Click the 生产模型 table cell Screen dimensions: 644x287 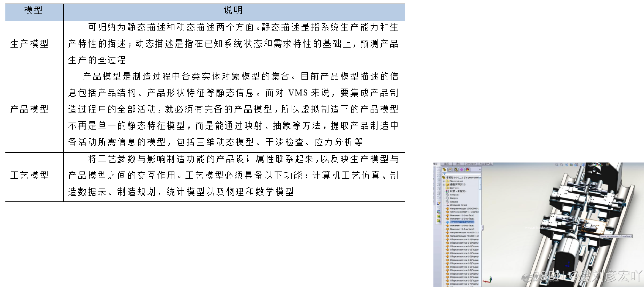coord(34,45)
